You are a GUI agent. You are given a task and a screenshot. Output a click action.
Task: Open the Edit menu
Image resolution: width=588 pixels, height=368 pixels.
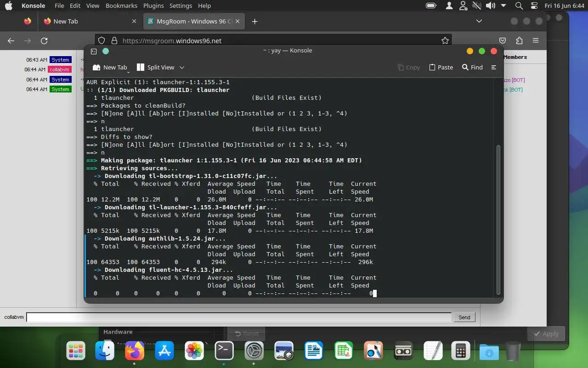pos(75,6)
